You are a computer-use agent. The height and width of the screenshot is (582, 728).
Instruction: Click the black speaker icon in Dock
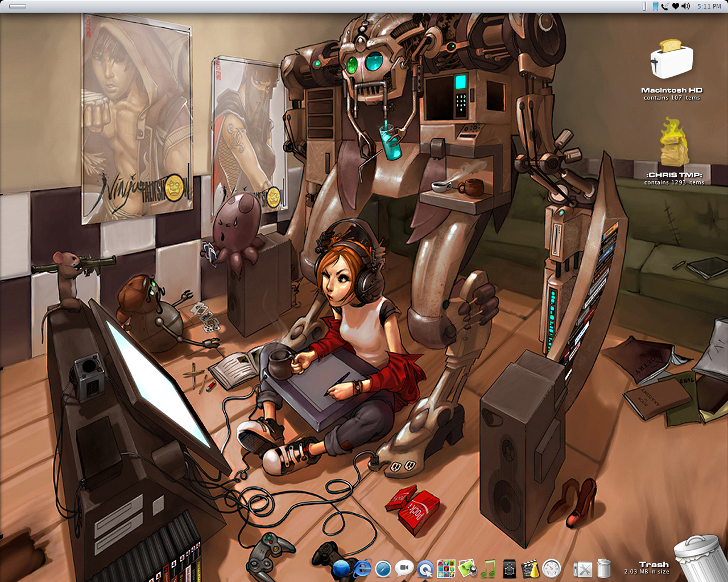509,568
